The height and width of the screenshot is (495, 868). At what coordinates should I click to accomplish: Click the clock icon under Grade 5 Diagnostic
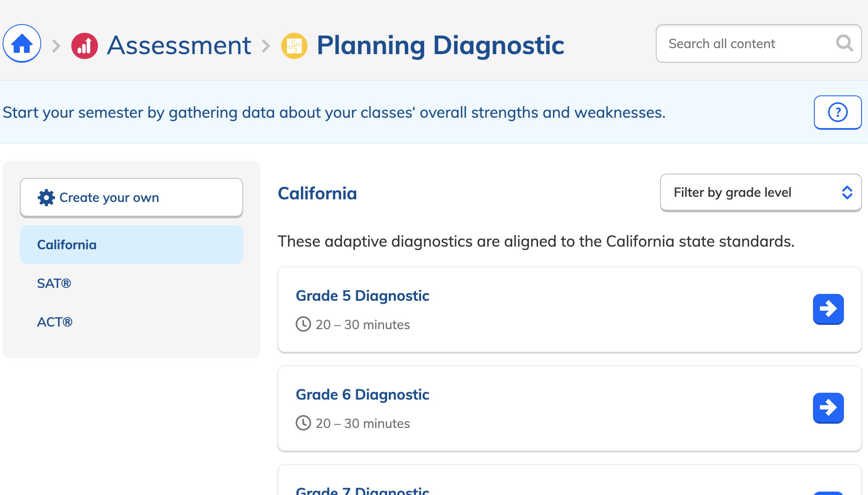[x=303, y=324]
